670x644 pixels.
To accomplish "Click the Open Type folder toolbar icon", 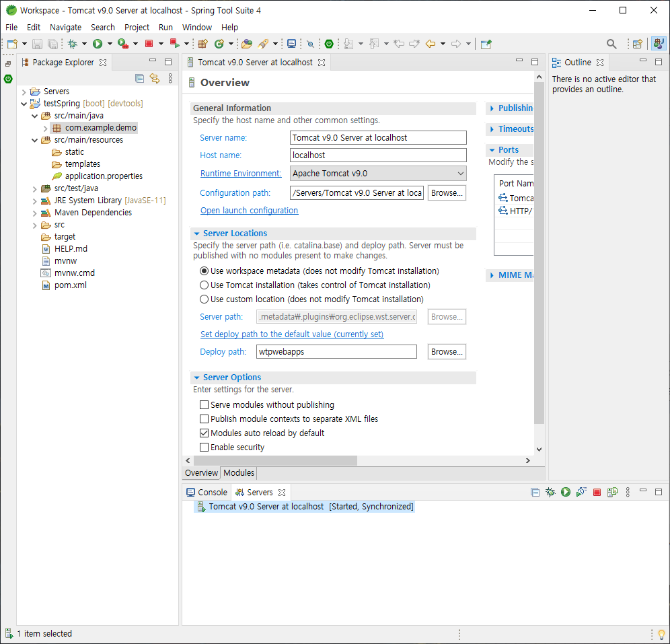I will (247, 44).
